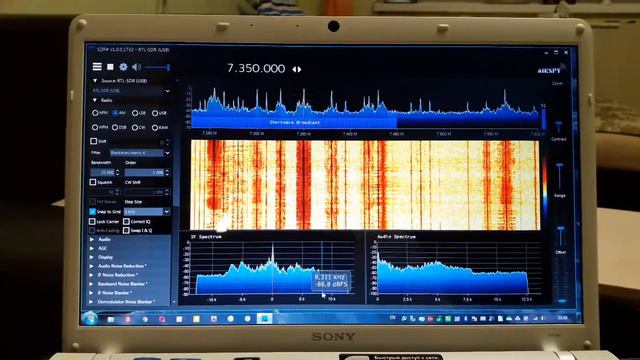This screenshot has height=360, width=640.
Task: Click the Bandwidth value field
Action: tap(102, 172)
